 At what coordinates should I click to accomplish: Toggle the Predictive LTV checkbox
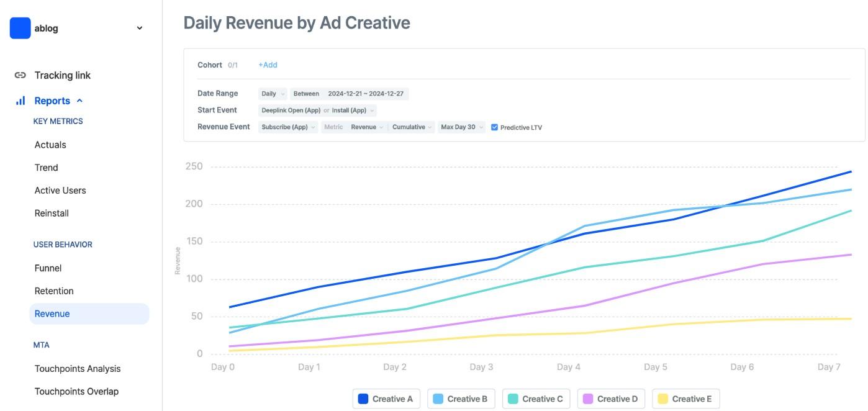(x=495, y=127)
